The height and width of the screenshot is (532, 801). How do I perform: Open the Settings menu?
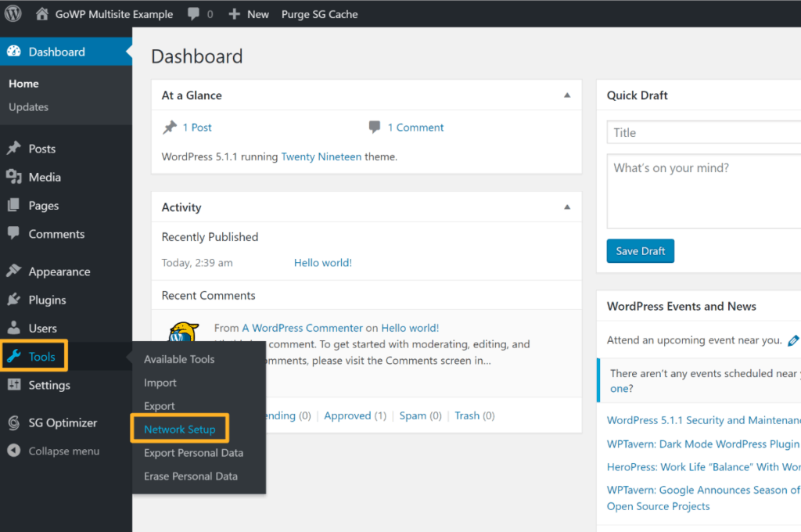49,386
